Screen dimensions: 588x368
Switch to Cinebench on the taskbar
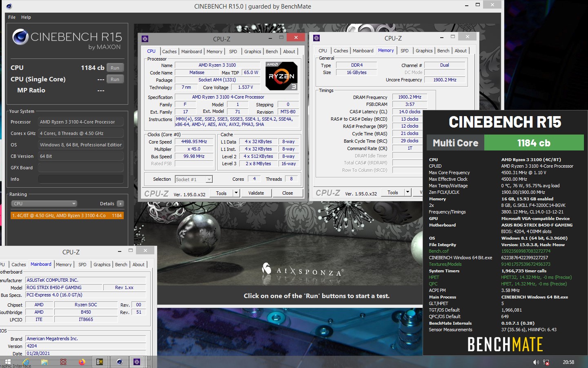click(119, 362)
